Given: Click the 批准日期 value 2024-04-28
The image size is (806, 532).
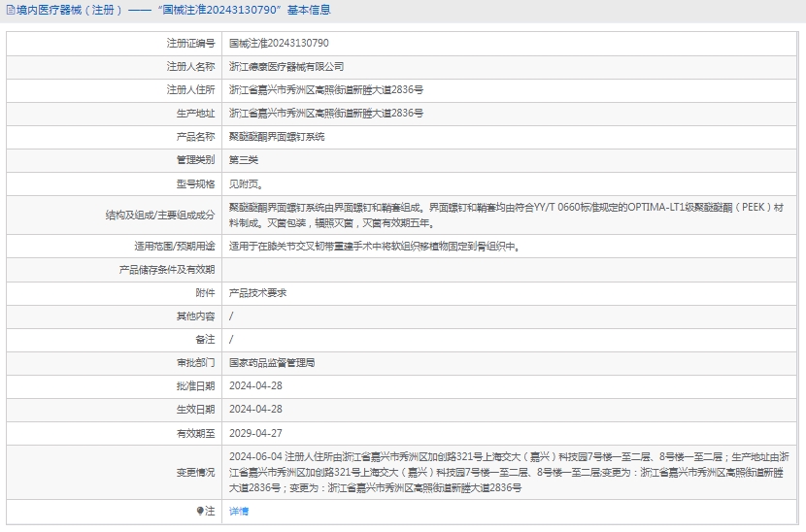Looking at the screenshot, I should 254,385.
